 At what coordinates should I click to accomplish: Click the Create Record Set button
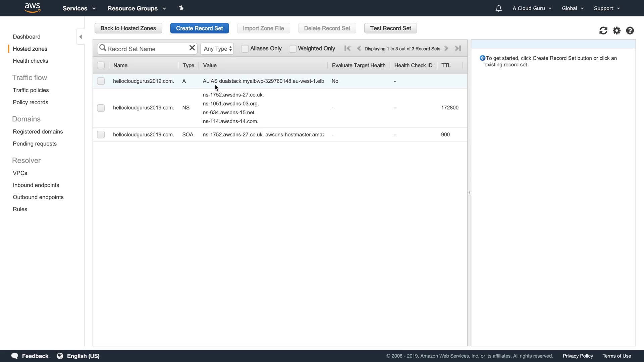(199, 28)
